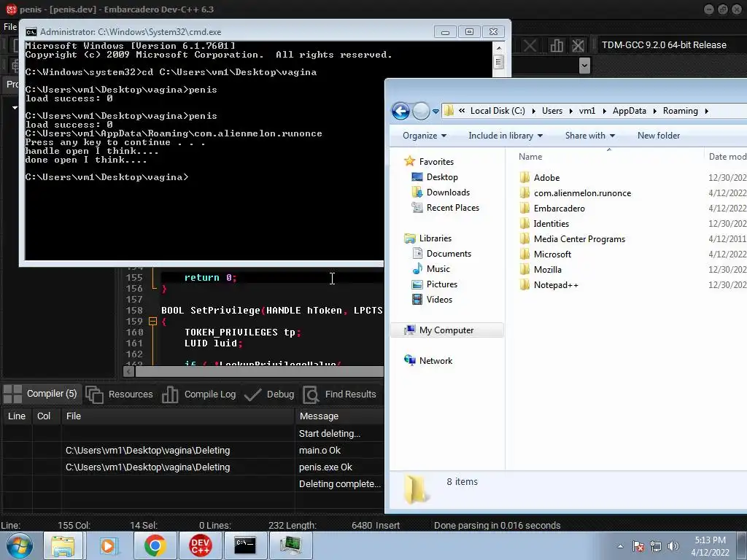Image resolution: width=747 pixels, height=560 pixels.
Task: Select Libraries in the navigation pane
Action: point(435,238)
